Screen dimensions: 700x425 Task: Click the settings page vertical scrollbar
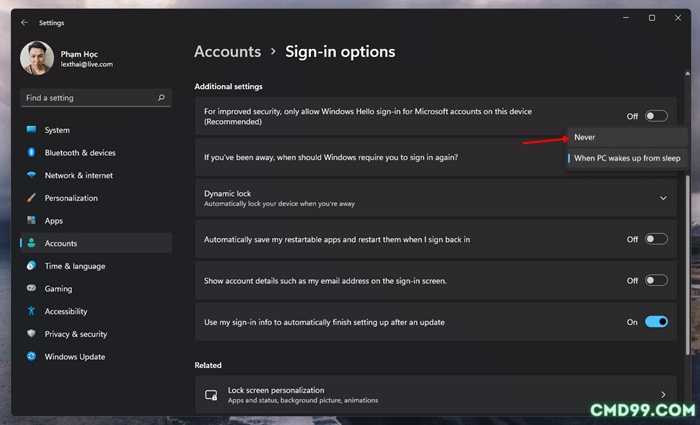tap(688, 263)
